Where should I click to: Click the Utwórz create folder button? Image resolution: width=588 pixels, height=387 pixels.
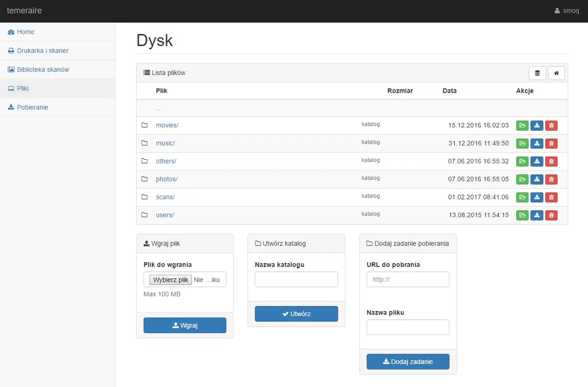click(296, 314)
